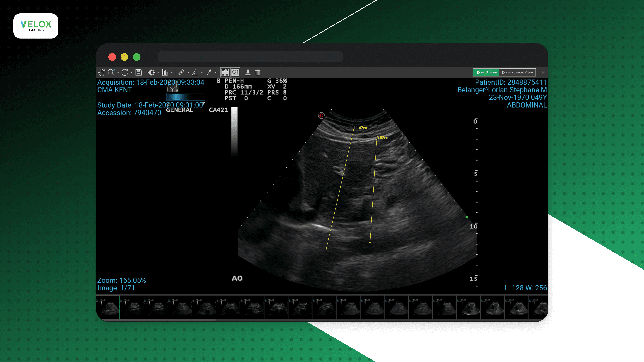Image resolution: width=644 pixels, height=362 pixels.
Task: Toggle the orientation marker overlay button
Action: pos(235,72)
